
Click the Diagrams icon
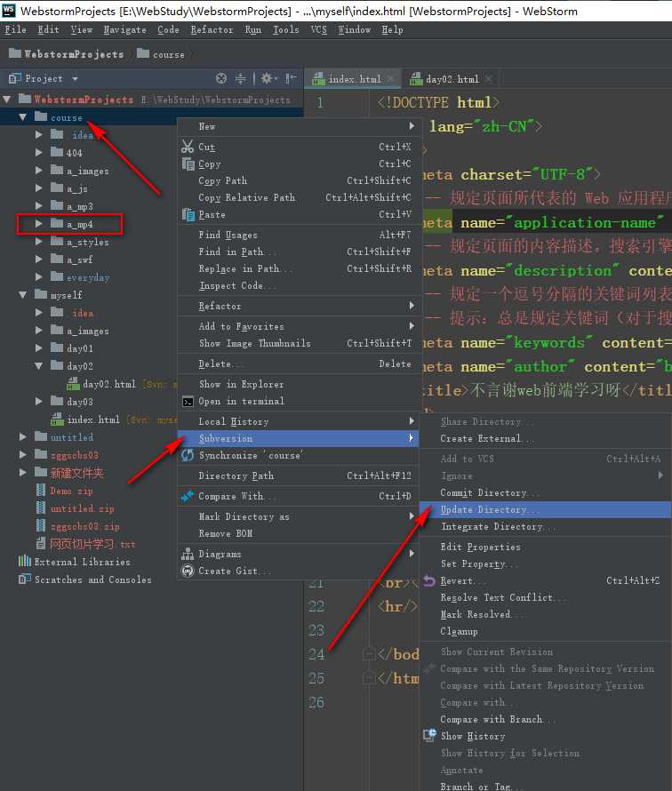tap(188, 554)
